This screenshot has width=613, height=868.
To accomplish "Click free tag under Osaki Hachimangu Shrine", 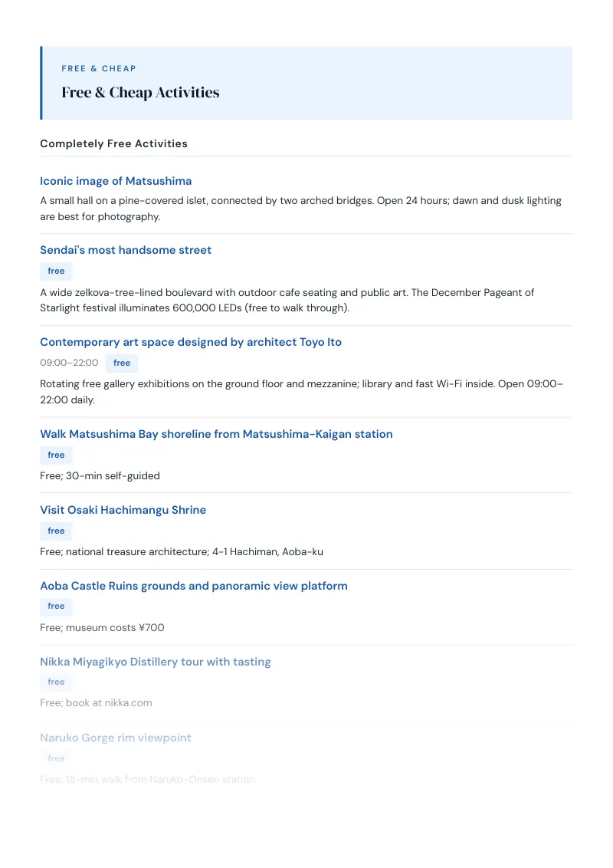I will pos(56,531).
